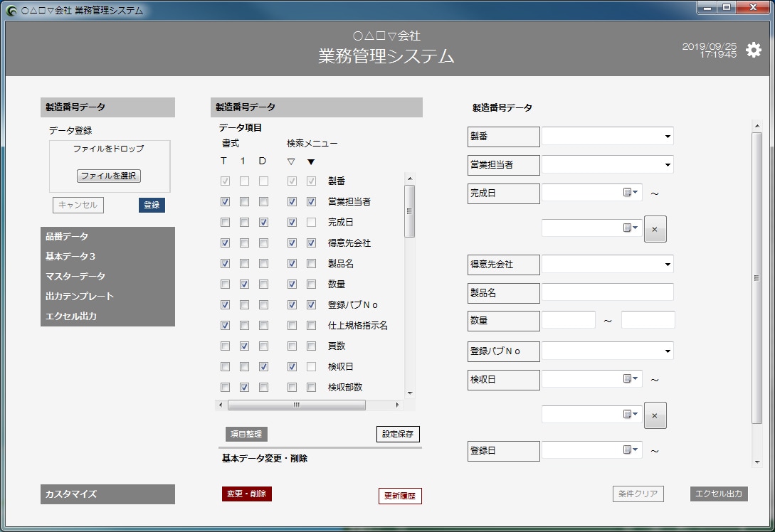Image resolution: width=775 pixels, height=532 pixels.
Task: Enable ▽ search checkbox for 仕上規格指示名
Action: (x=292, y=326)
